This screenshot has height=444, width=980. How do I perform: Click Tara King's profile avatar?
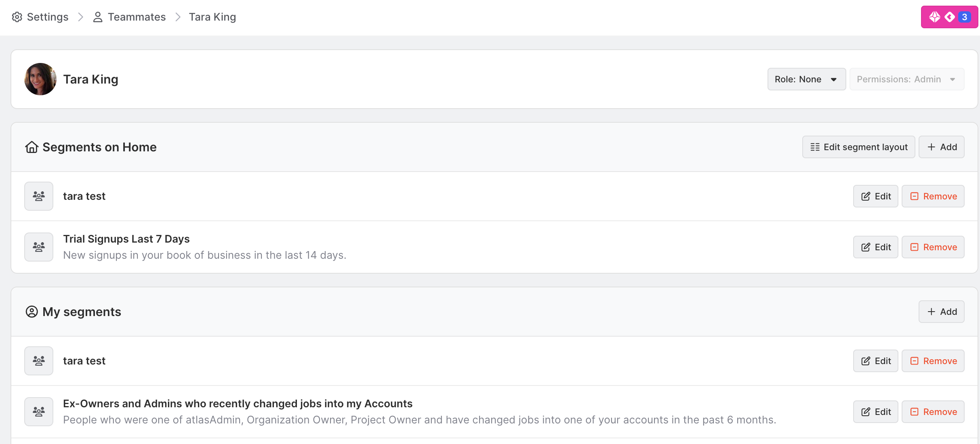[40, 79]
